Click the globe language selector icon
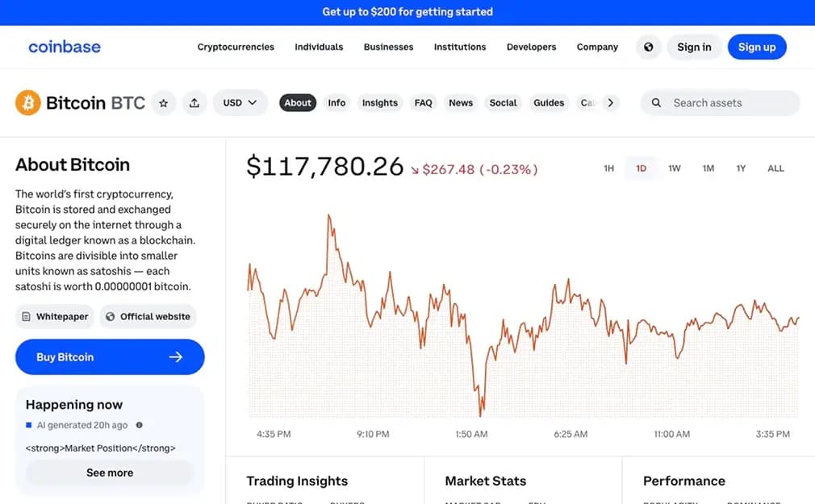 648,47
